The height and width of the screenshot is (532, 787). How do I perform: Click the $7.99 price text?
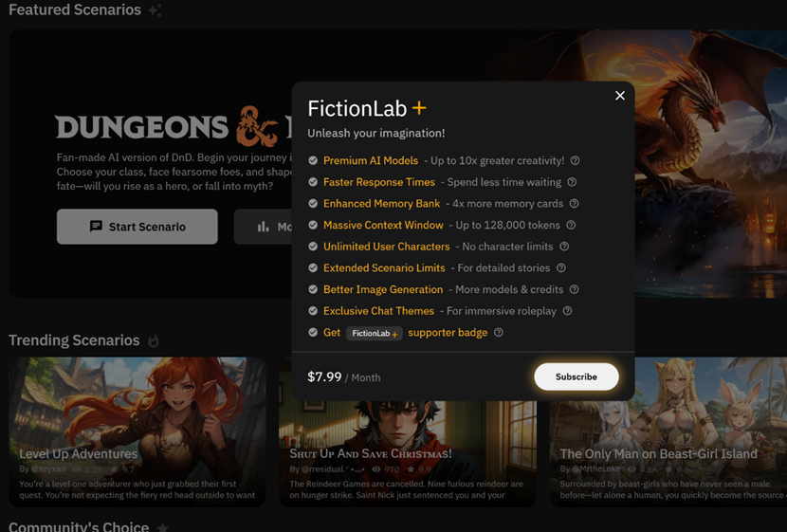click(324, 376)
